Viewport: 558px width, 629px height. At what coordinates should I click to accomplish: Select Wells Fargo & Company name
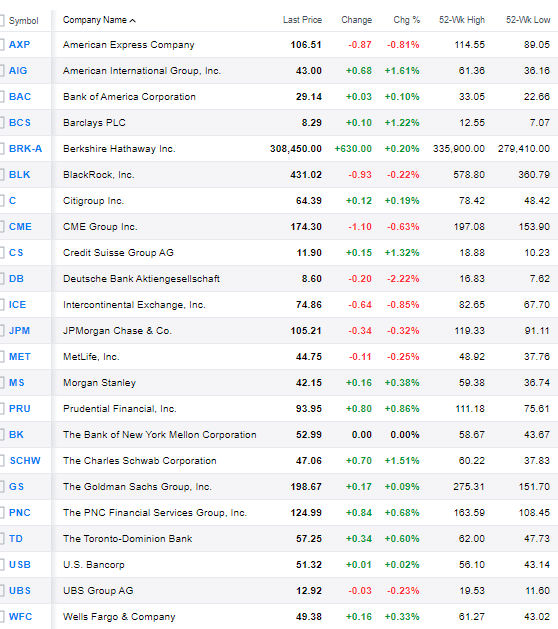coord(119,617)
